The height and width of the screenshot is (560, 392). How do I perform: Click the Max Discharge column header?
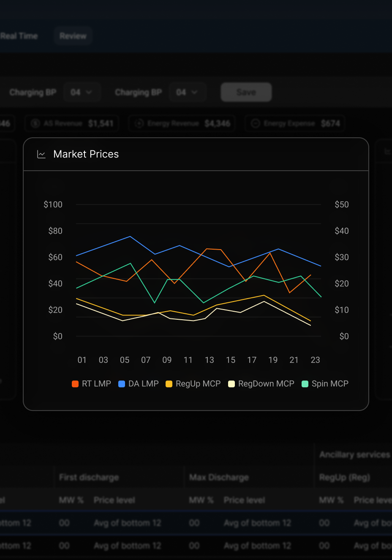pos(219,477)
